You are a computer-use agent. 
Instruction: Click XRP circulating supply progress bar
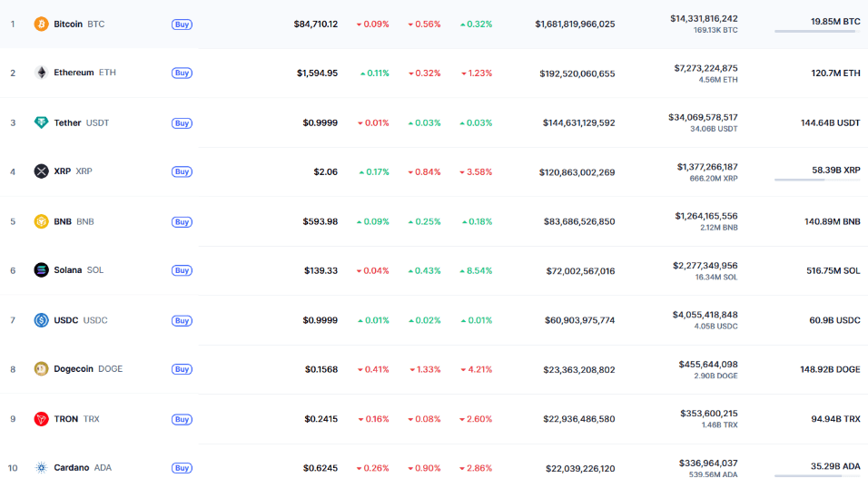tap(817, 180)
